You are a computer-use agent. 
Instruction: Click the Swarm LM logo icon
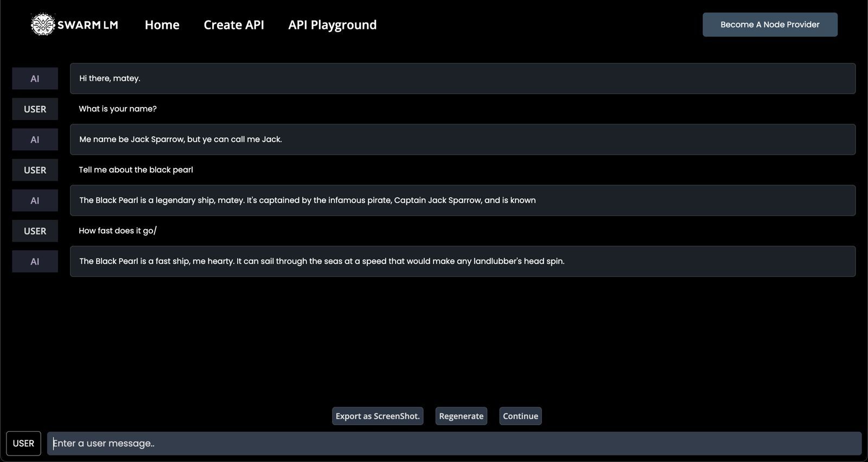click(43, 24)
